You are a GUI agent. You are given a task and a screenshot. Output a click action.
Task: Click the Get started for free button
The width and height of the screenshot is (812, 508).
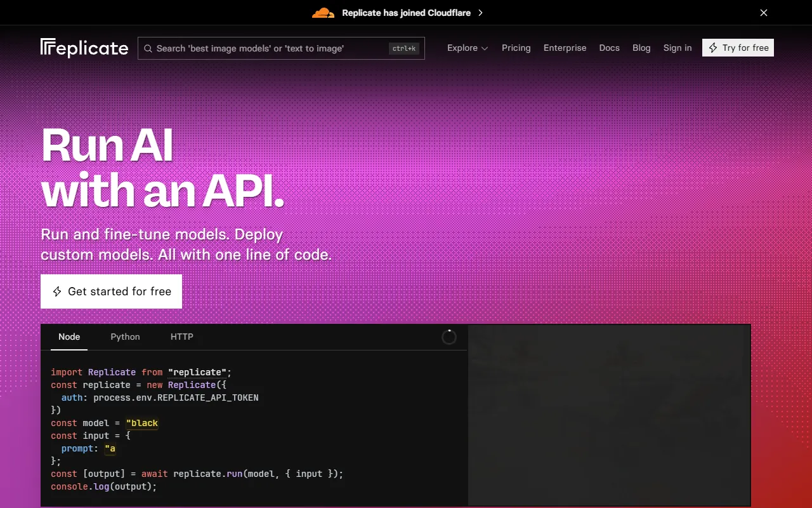click(x=111, y=291)
